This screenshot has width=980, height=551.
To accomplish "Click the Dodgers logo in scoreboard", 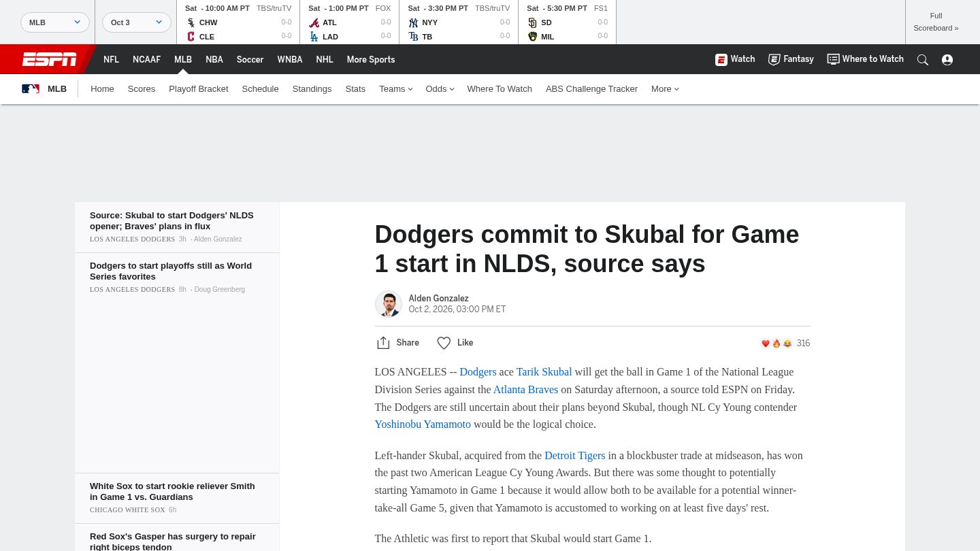I will [x=314, y=37].
